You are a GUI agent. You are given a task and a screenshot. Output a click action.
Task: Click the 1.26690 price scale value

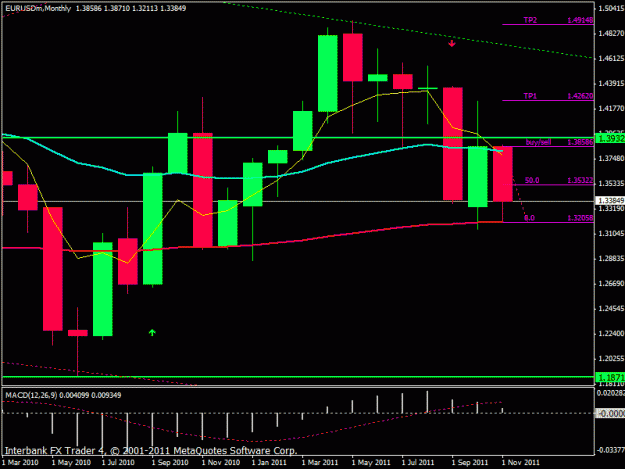coord(611,283)
